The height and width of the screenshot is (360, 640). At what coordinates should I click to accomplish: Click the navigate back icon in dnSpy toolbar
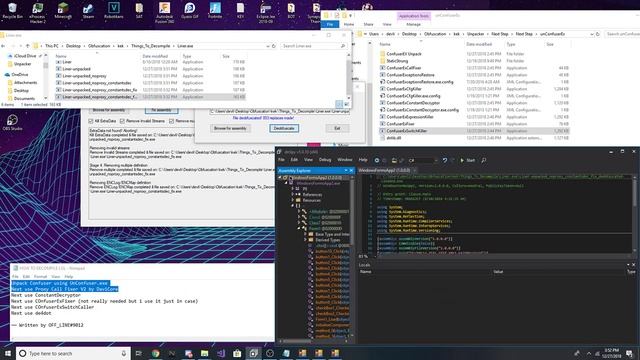pos(377,160)
